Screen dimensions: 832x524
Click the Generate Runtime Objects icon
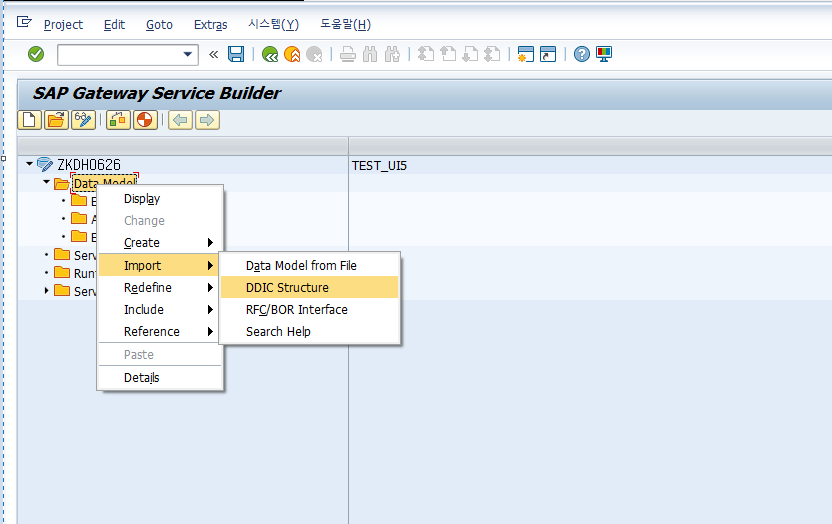[118, 120]
